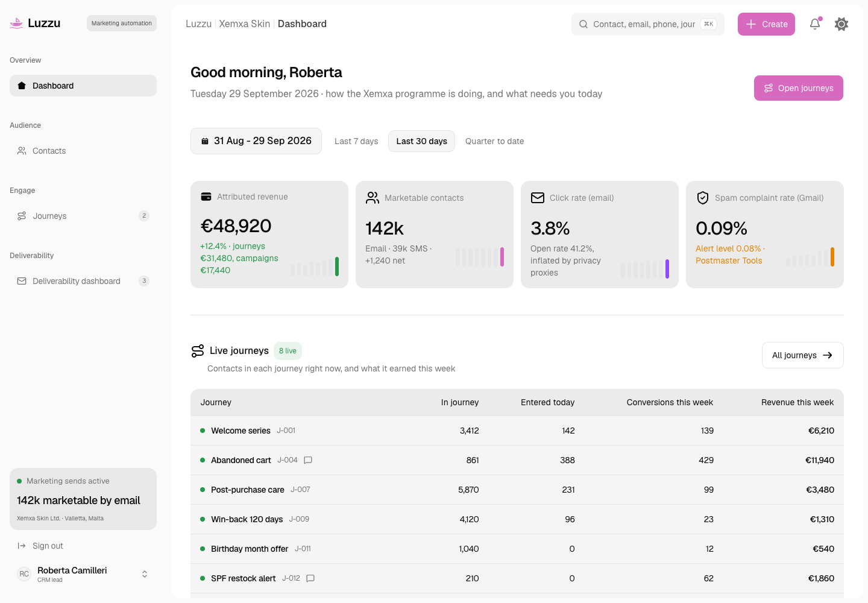Click the Create button
Viewport: 868px width, 603px height.
[766, 24]
